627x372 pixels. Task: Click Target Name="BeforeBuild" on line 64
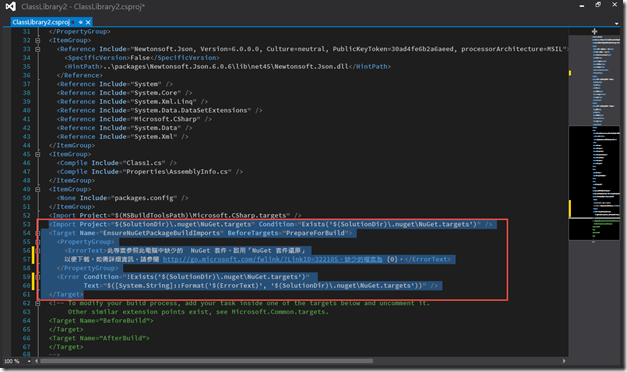pos(101,321)
